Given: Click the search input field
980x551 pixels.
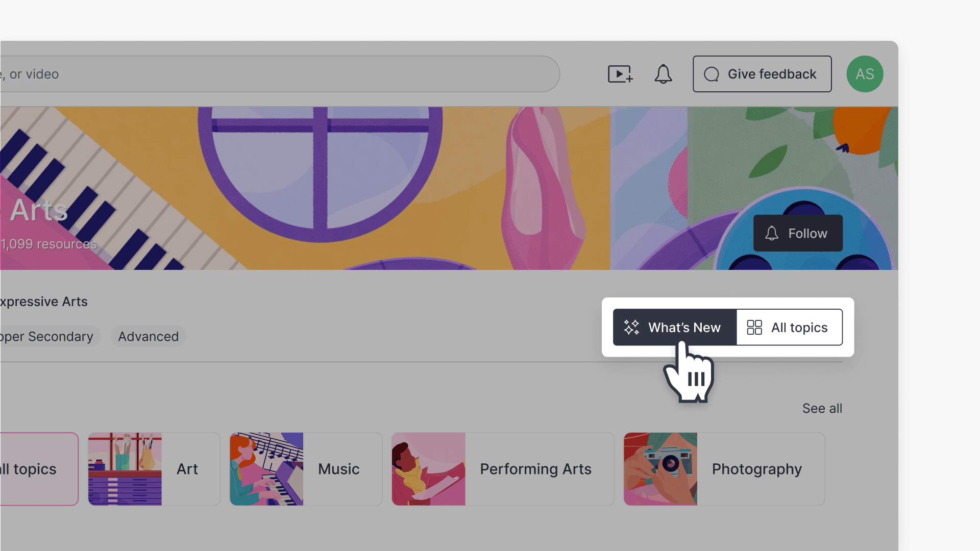Looking at the screenshot, I should 280,74.
